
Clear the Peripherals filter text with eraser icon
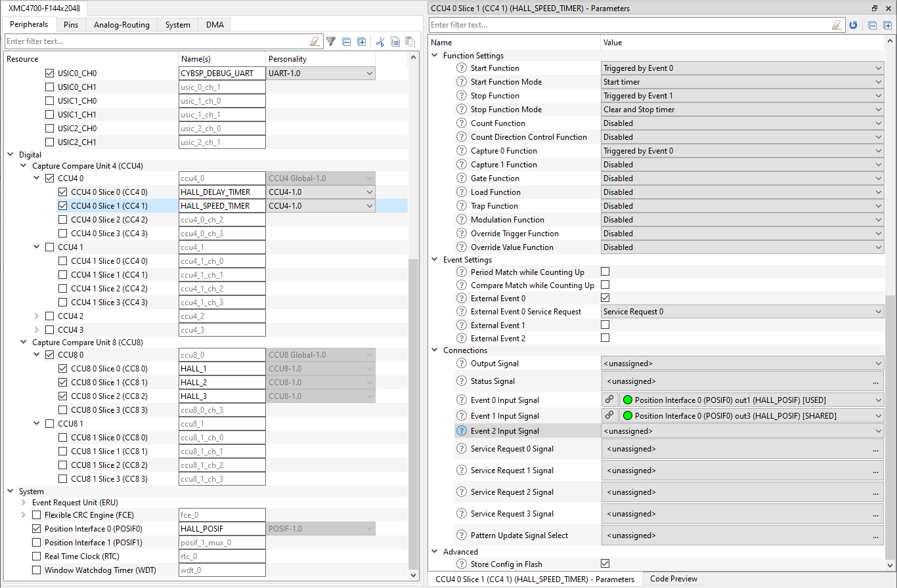coord(315,41)
